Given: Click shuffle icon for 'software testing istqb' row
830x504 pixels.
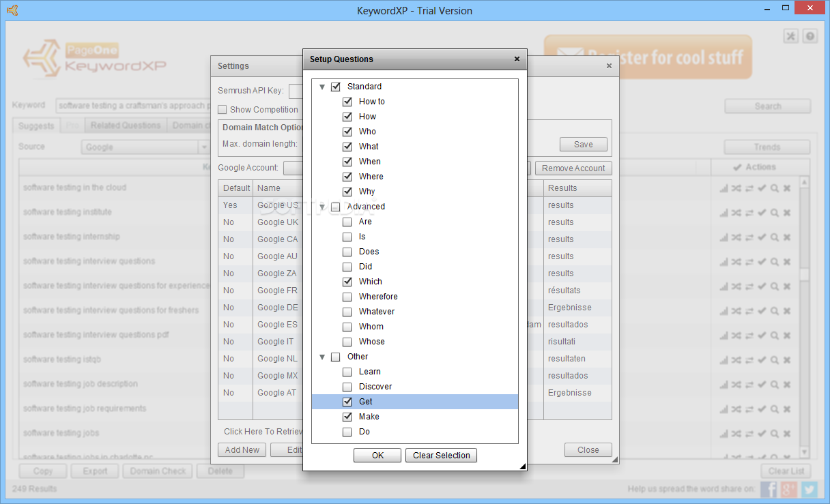Looking at the screenshot, I should (x=736, y=360).
